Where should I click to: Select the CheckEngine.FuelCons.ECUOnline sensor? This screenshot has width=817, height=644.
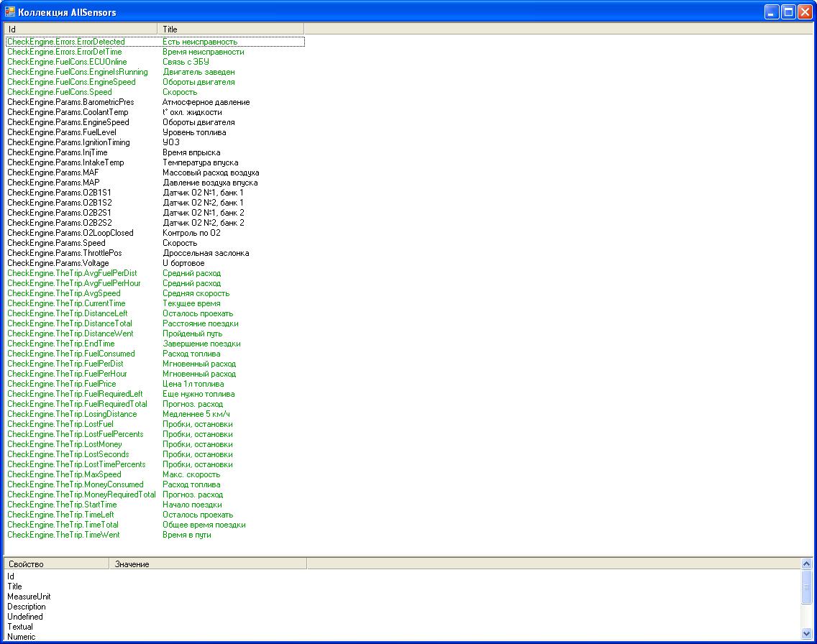point(67,62)
